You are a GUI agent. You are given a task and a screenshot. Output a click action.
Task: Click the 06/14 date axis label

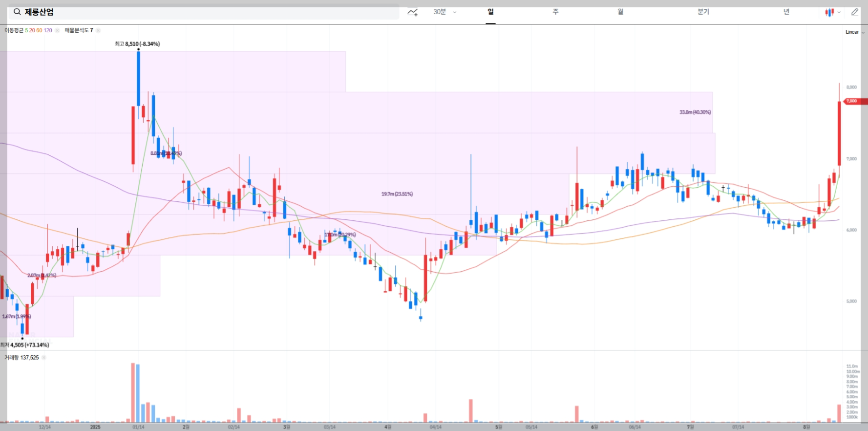[x=635, y=427]
